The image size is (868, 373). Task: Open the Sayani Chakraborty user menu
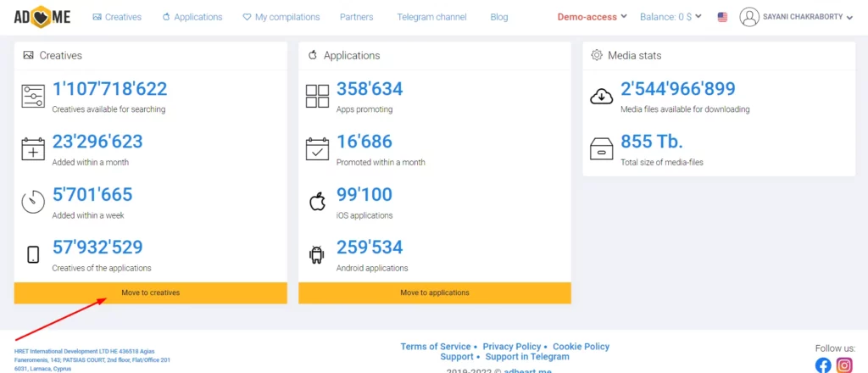796,17
